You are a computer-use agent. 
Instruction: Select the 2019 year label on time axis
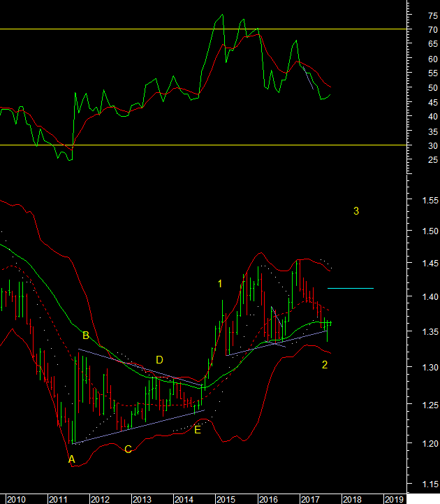point(394,500)
